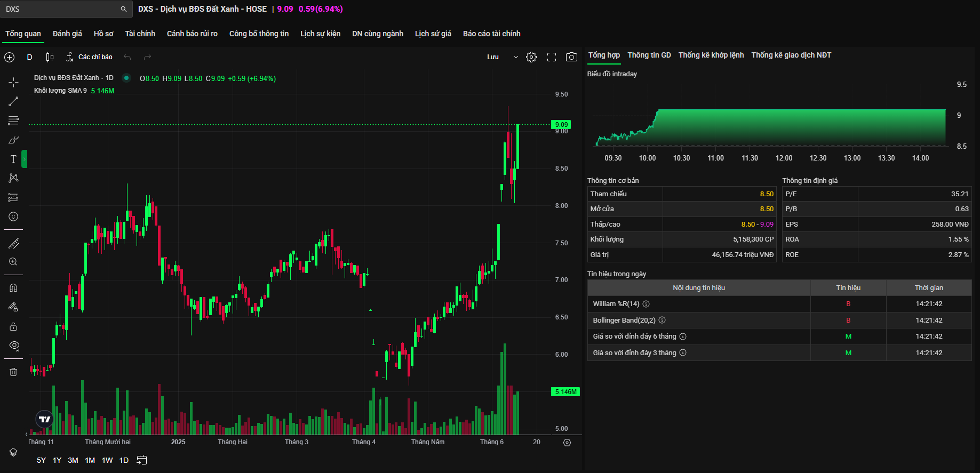Screen dimensions: 980x473
Task: Set chart range to 1W
Action: coord(107,460)
